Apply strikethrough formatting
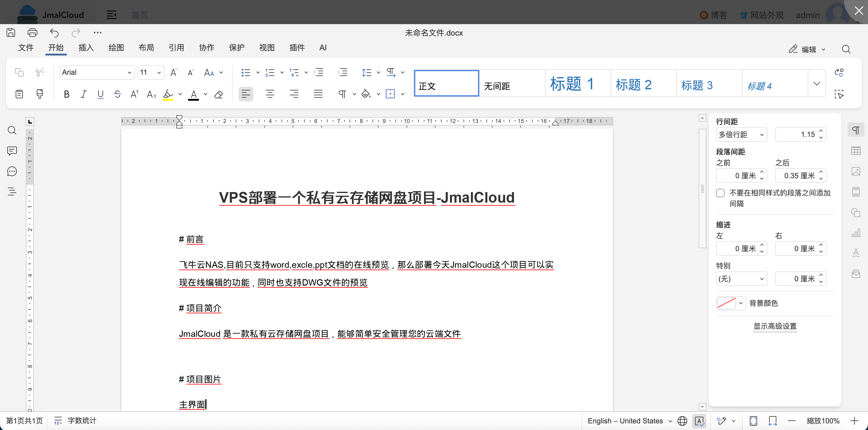868x430 pixels. click(x=117, y=94)
